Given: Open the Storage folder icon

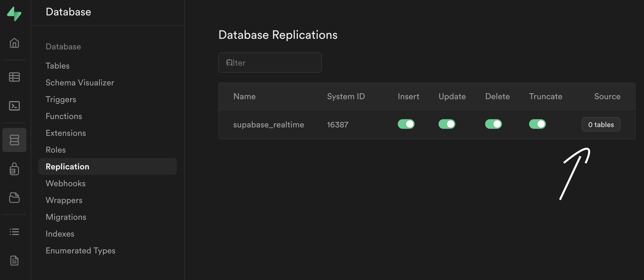Looking at the screenshot, I should 14,198.
